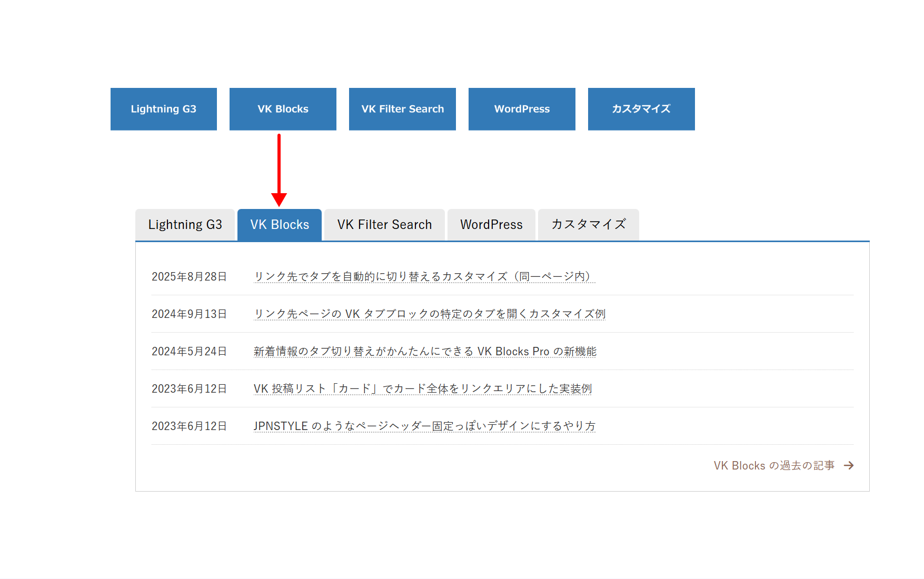924x579 pixels.
Task: Click the VK Filter Search blue button
Action: coord(402,109)
